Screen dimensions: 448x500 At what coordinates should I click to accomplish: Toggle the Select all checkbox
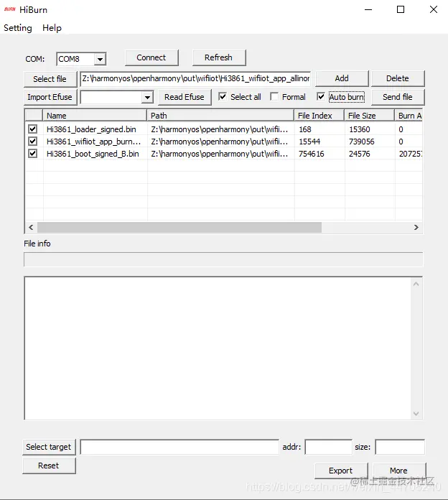[x=223, y=96]
